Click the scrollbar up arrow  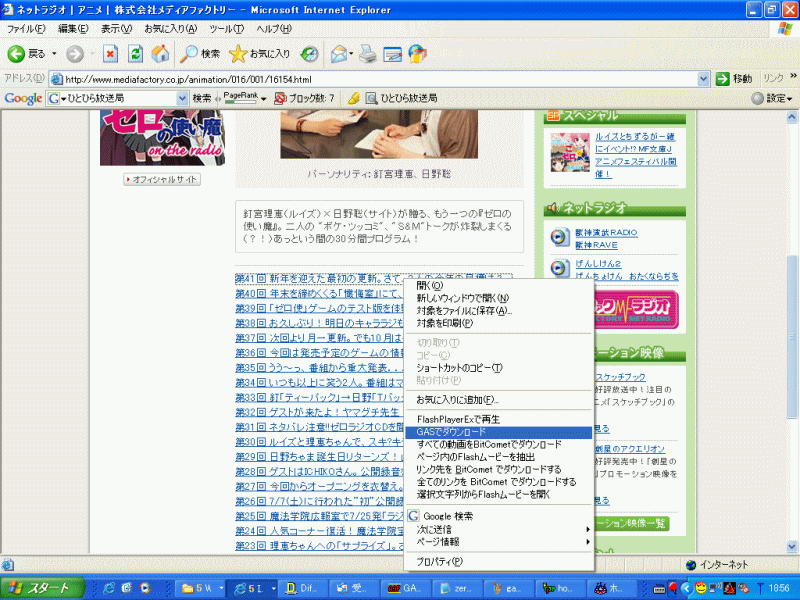point(792,117)
